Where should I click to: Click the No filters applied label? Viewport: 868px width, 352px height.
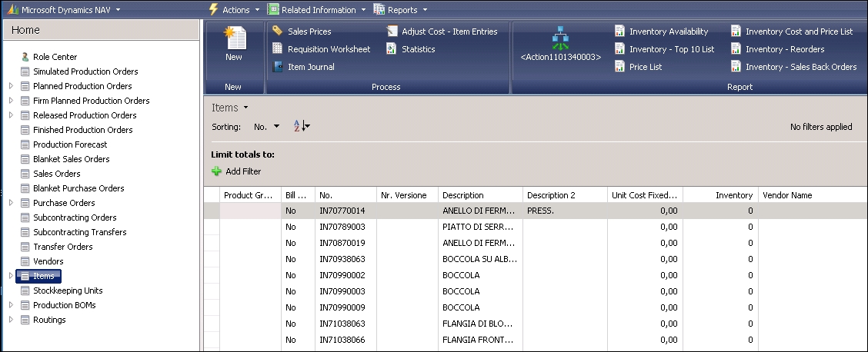click(821, 127)
